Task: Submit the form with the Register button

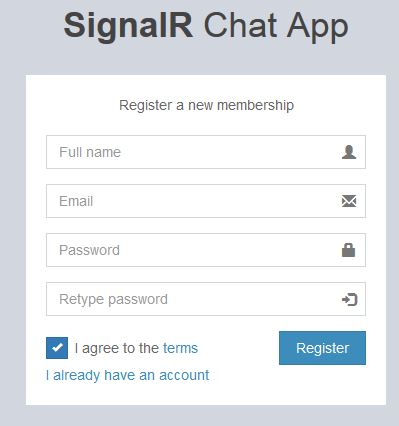Action: [x=322, y=348]
